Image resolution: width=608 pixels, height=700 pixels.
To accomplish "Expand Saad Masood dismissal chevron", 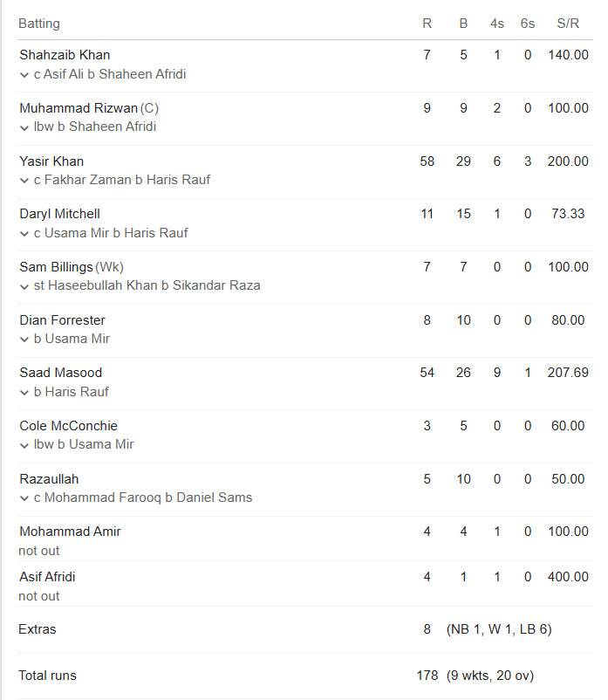I will (24, 393).
